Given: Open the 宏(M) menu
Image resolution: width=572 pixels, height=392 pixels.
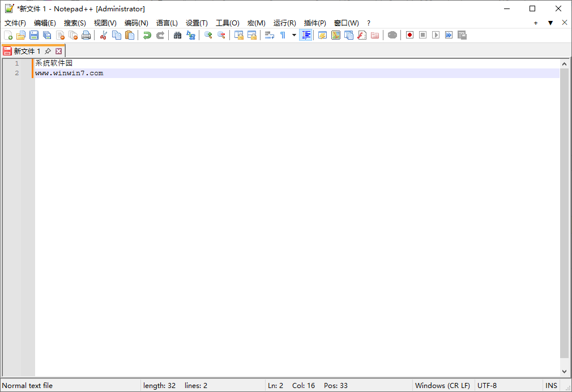Looking at the screenshot, I should 256,23.
